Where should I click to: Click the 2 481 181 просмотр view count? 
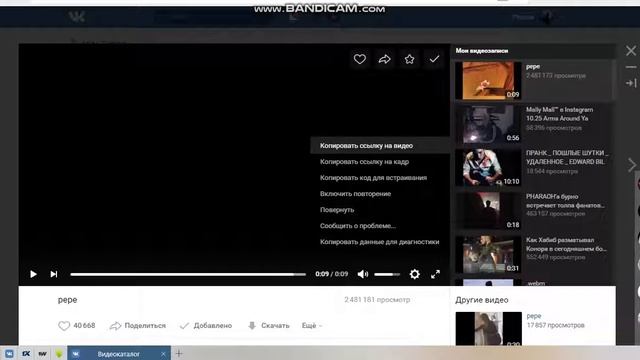click(377, 300)
